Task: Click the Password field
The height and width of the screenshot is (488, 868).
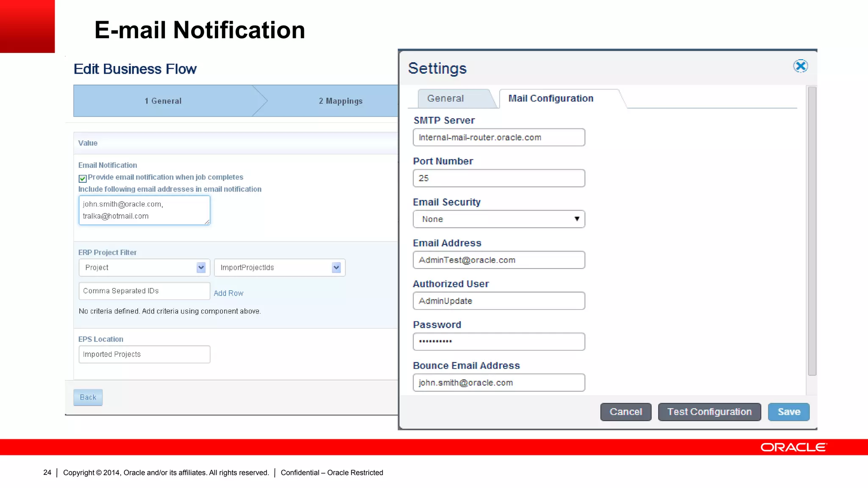Action: 499,341
